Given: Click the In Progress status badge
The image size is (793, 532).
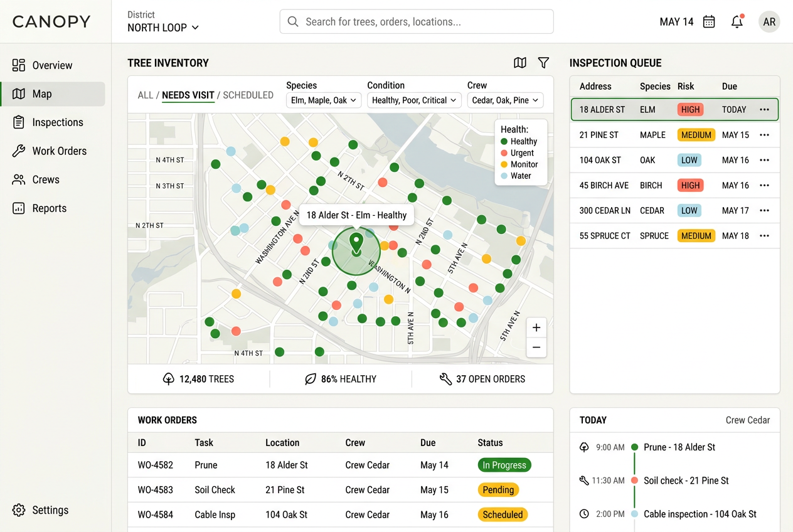Looking at the screenshot, I should (504, 465).
